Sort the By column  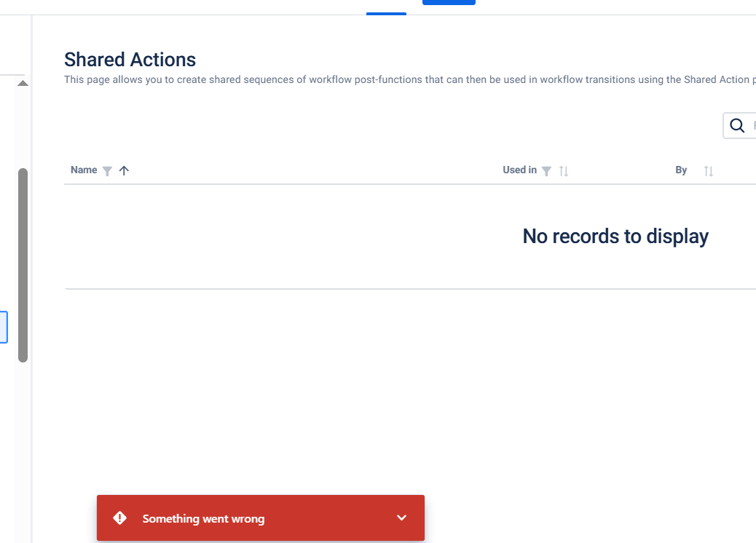click(708, 171)
